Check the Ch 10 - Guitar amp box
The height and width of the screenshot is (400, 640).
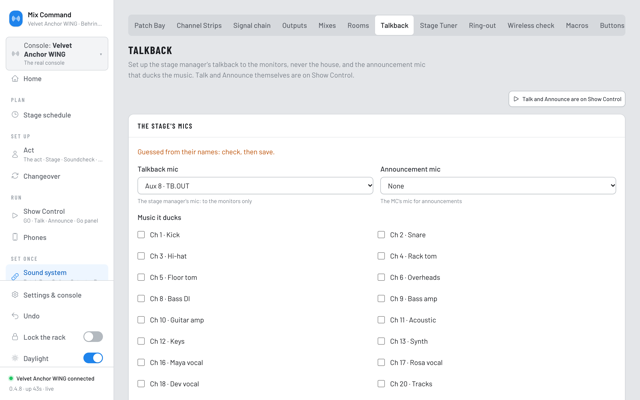(x=141, y=320)
